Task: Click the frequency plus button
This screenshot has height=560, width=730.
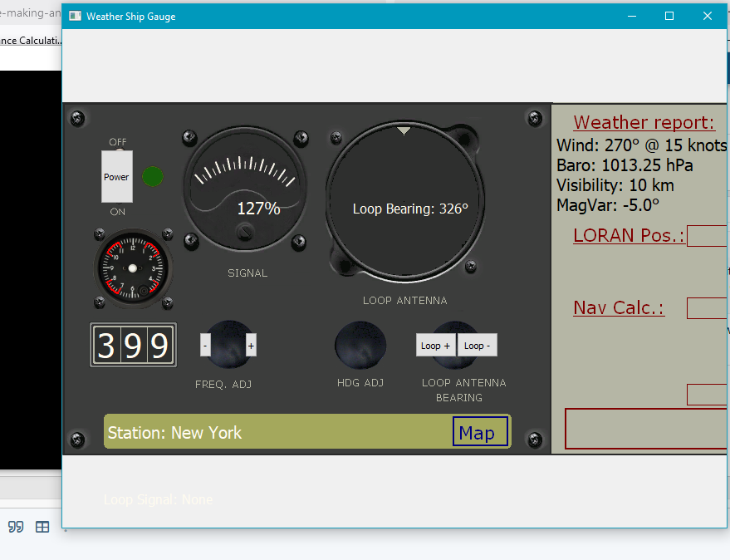Action: click(251, 345)
